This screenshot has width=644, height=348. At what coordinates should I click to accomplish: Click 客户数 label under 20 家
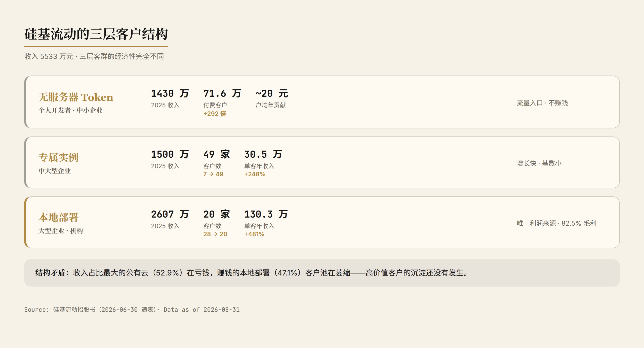pos(212,226)
